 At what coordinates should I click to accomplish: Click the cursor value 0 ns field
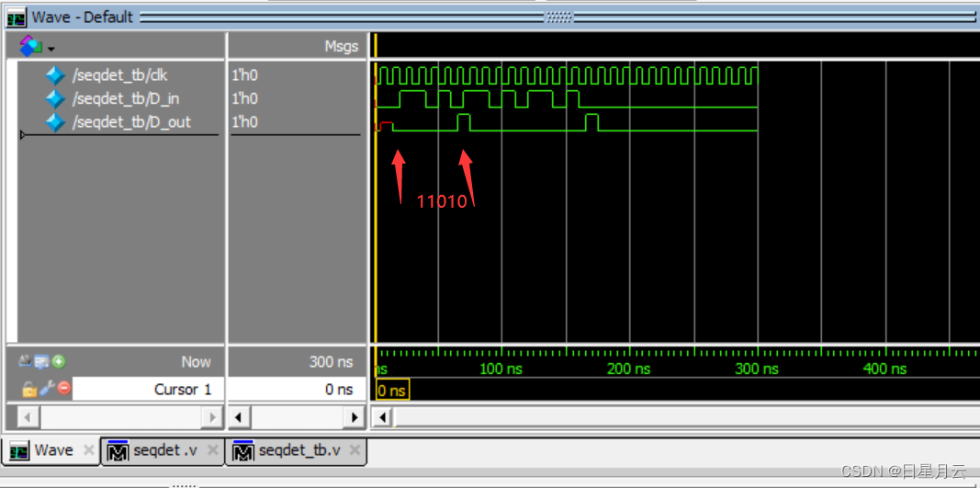click(x=297, y=390)
